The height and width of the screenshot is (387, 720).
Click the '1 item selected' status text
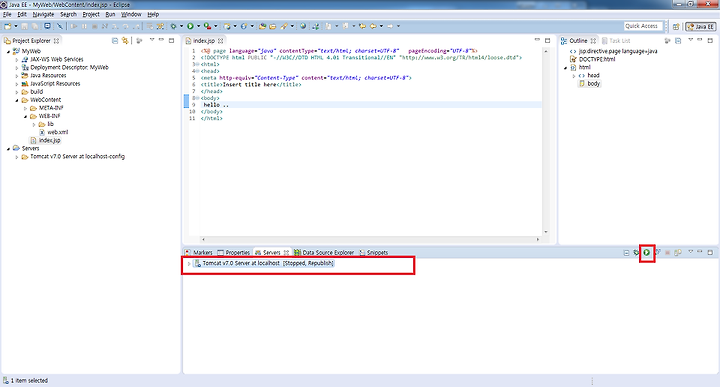pos(29,381)
